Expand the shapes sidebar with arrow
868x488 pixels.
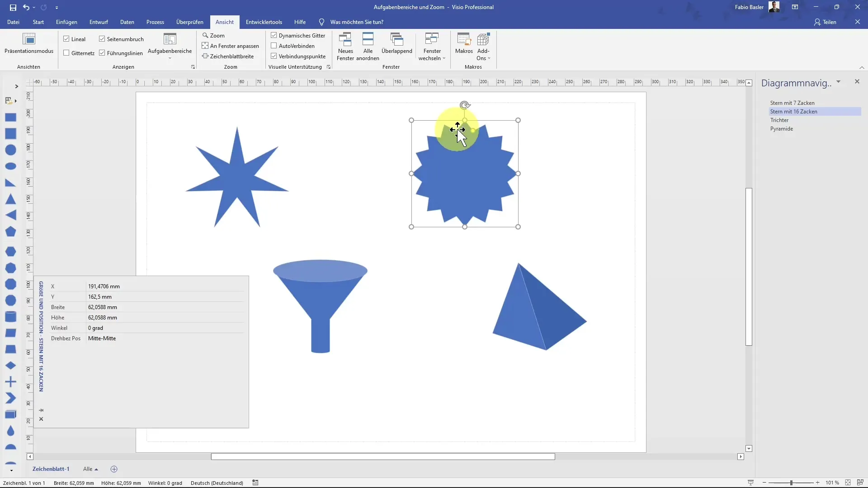16,86
